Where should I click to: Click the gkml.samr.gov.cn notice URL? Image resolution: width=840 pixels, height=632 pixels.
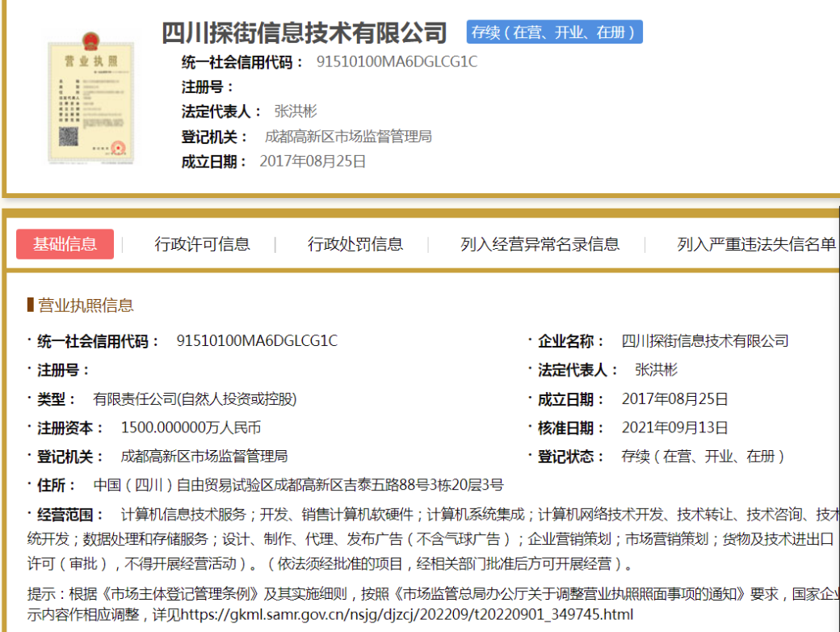click(407, 614)
